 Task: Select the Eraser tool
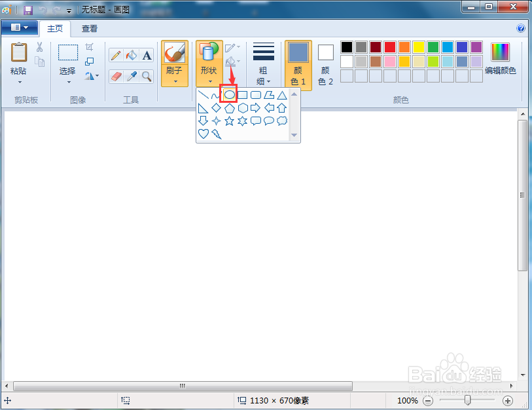coord(116,77)
